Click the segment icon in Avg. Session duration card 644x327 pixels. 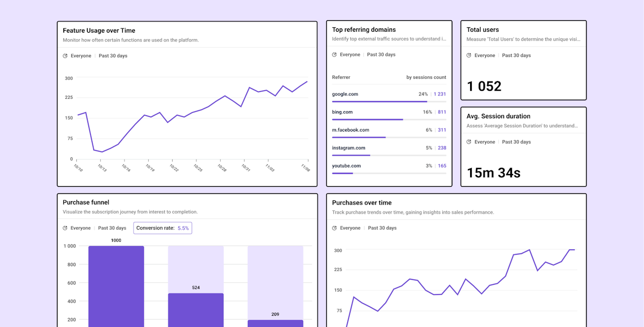click(469, 142)
